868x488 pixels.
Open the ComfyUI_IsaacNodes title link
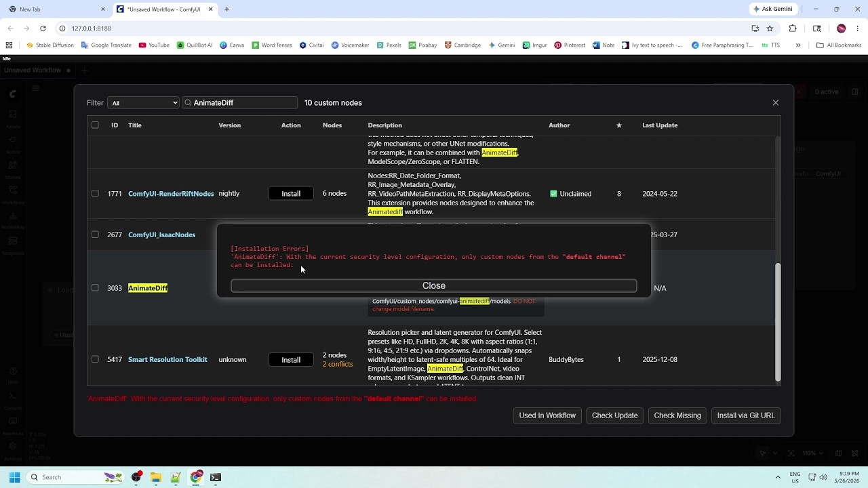click(x=161, y=235)
